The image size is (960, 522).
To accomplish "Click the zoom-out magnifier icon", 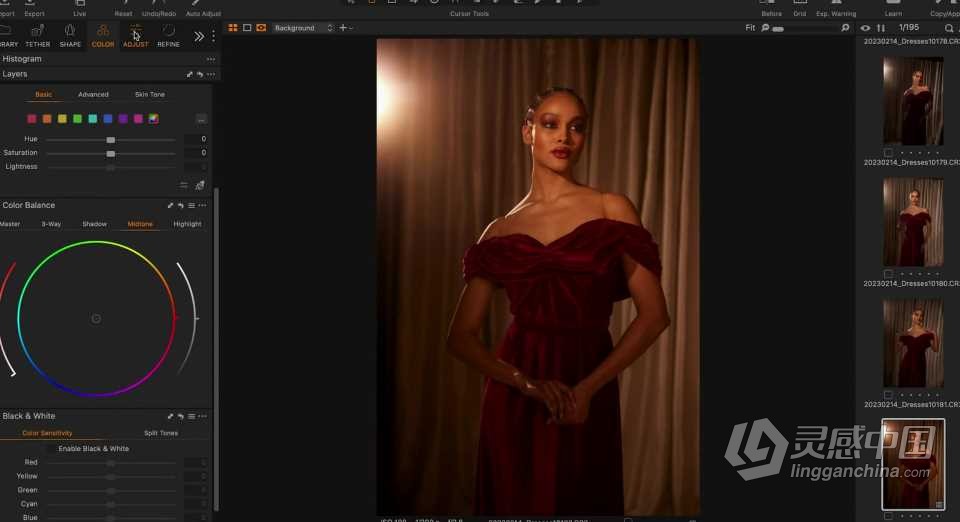I will pos(765,28).
